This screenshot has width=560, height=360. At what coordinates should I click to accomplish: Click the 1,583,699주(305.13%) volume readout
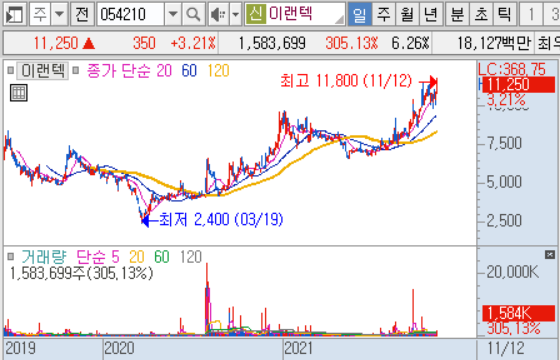pyautogui.click(x=81, y=273)
